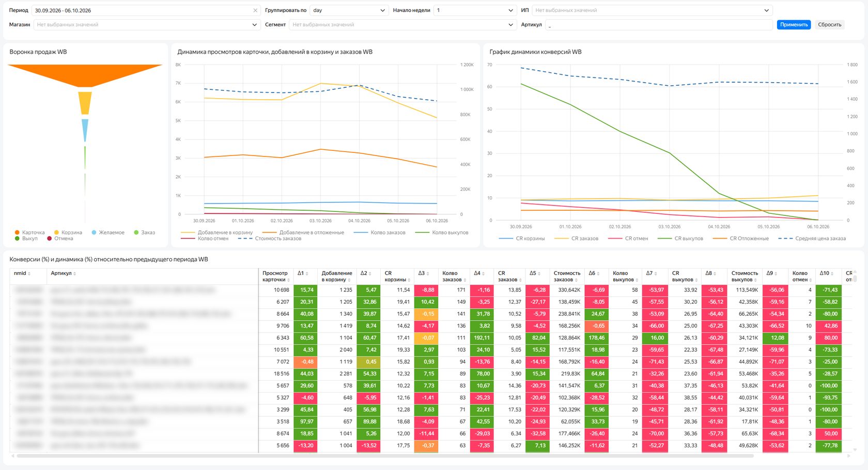Sort the CR корзины column via its icon

click(x=409, y=280)
